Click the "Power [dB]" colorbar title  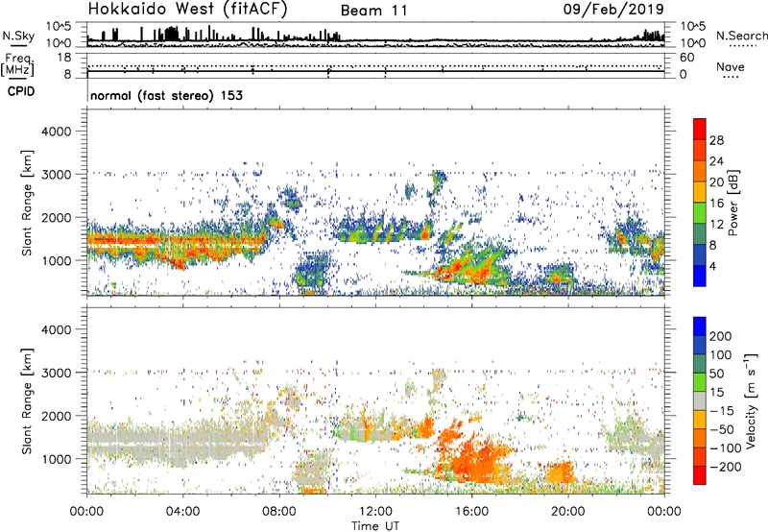tap(732, 203)
